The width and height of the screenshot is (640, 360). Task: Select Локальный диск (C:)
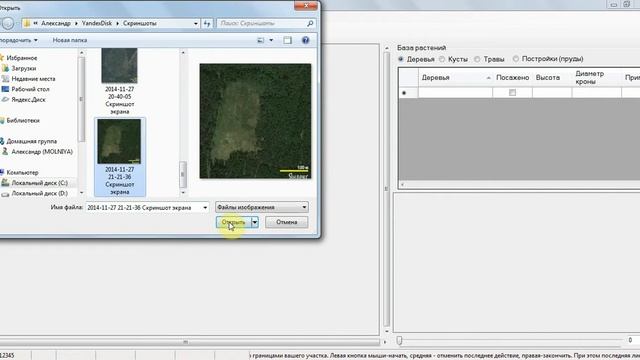tap(39, 183)
